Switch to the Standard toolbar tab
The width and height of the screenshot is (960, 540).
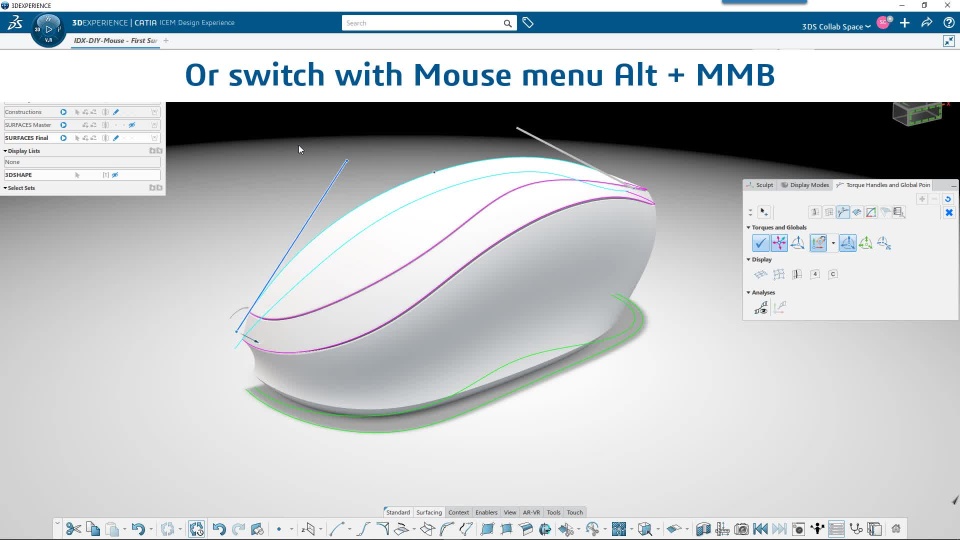click(x=398, y=512)
